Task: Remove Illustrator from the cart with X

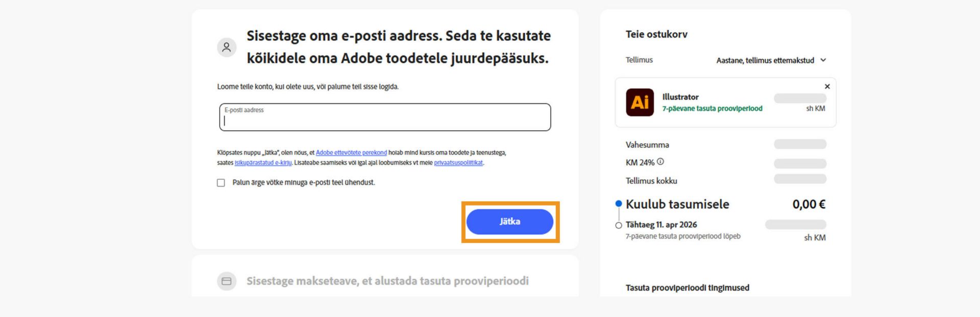Action: 827,86
